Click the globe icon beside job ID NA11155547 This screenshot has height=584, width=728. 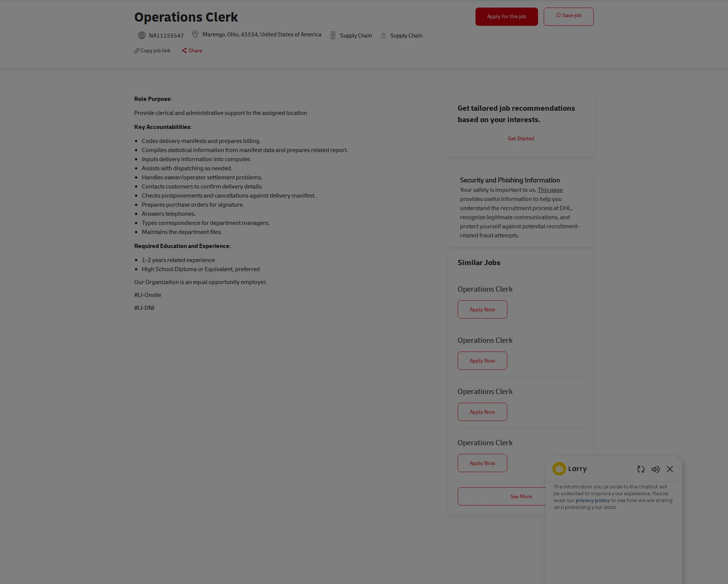point(142,35)
